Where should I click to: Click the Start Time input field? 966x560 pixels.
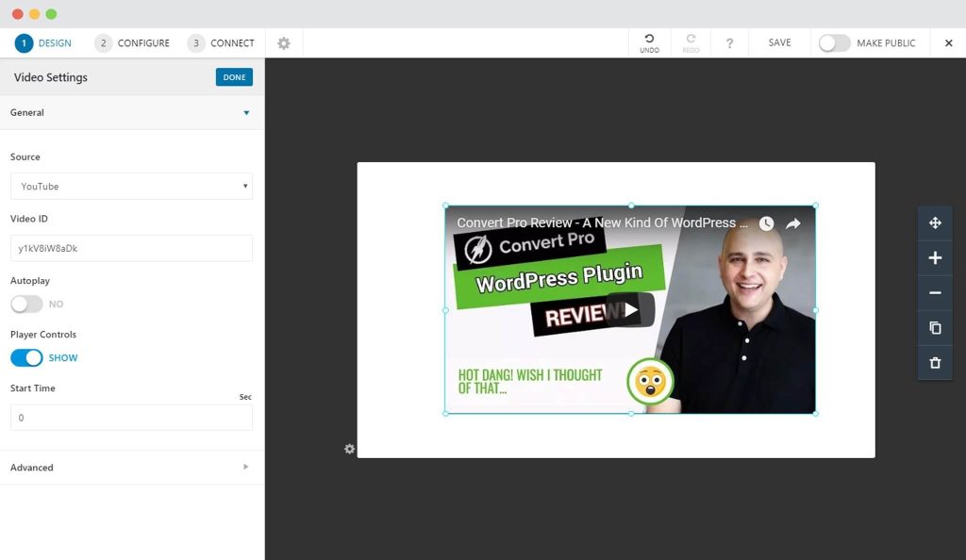click(x=131, y=418)
